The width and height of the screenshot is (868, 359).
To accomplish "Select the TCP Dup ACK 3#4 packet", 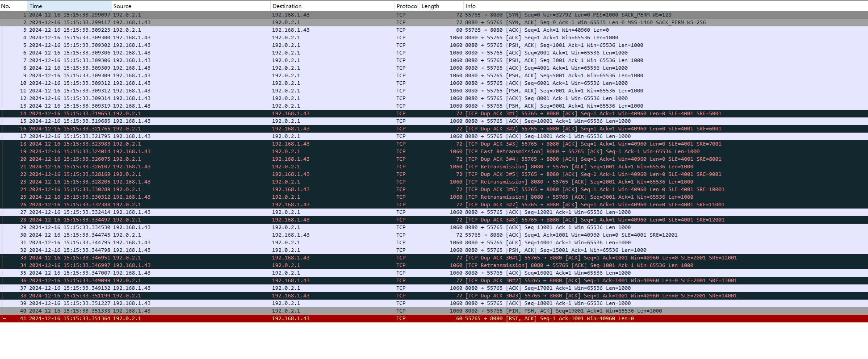I will click(434, 159).
